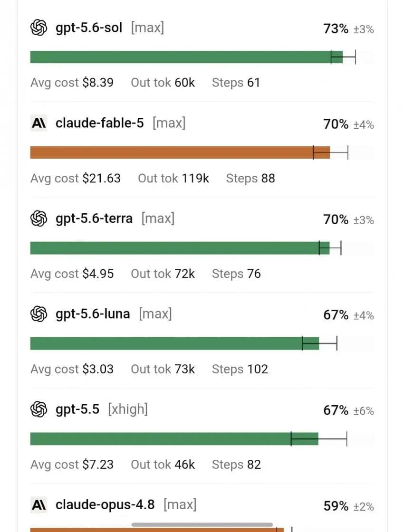This screenshot has height=532, width=404.
Task: Click the orange score bar for claude-fable-5
Action: click(x=180, y=152)
